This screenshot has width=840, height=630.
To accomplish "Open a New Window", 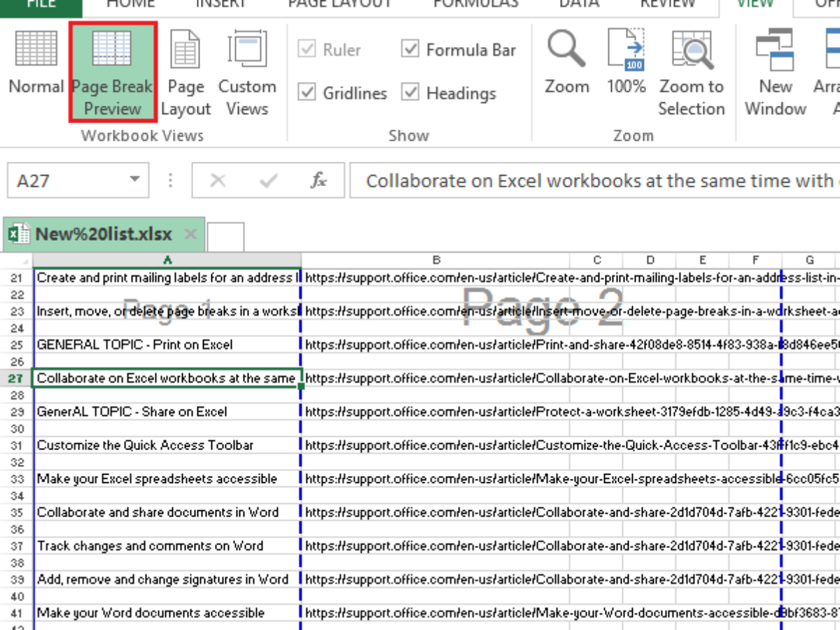I will point(775,73).
